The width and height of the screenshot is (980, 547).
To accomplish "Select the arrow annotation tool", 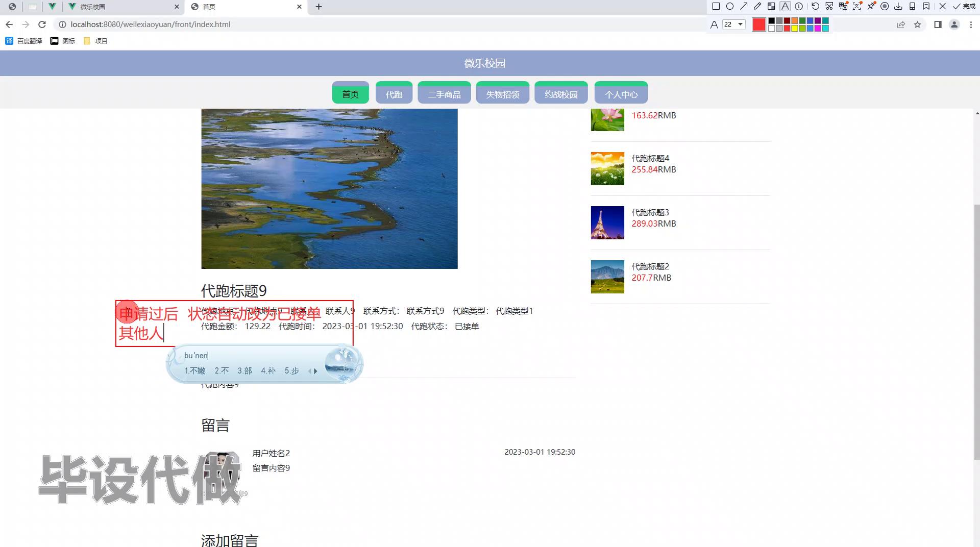I will point(744,6).
